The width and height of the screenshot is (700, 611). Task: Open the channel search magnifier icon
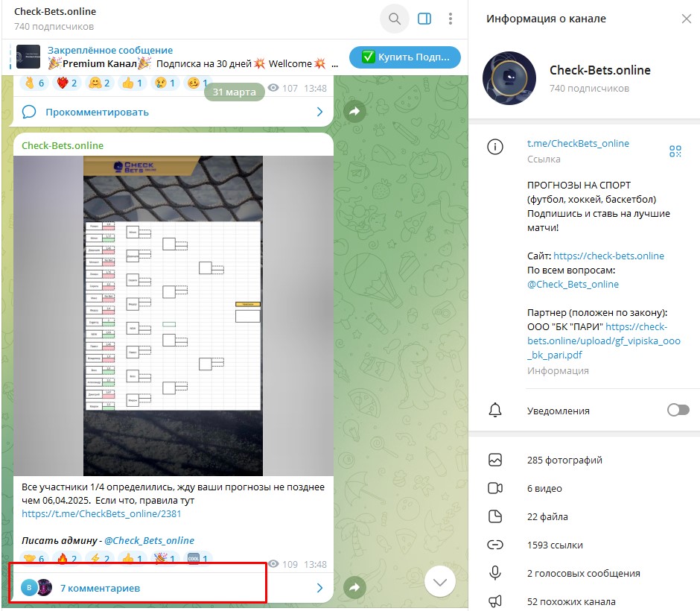tap(394, 19)
